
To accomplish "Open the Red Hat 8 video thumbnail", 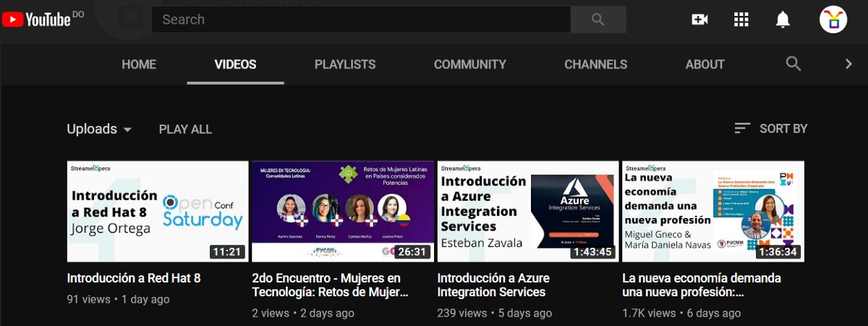I will (x=158, y=211).
